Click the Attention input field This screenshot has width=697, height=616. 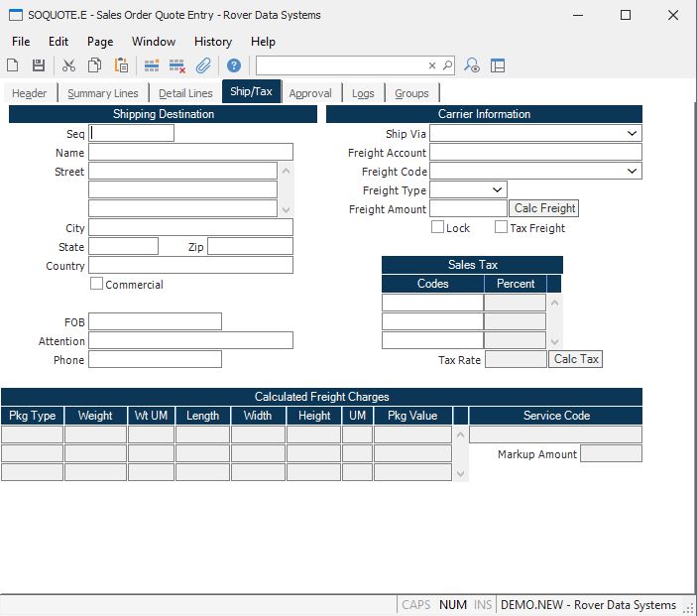point(190,340)
